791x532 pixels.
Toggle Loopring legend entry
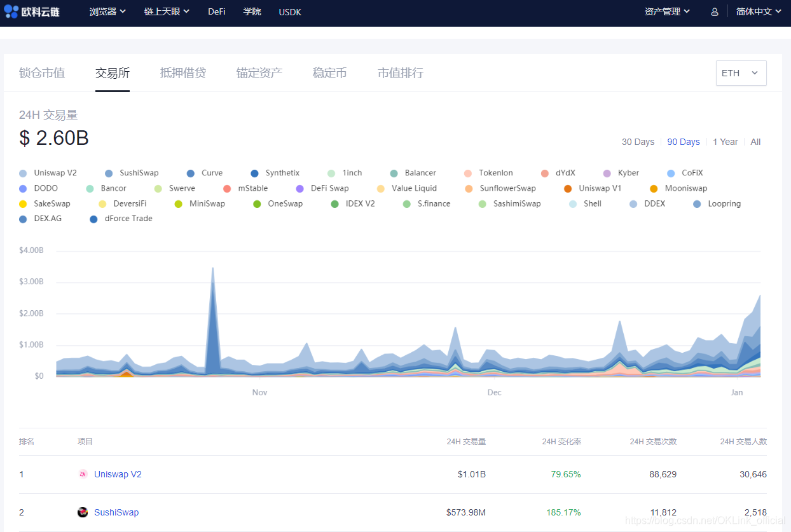pos(716,203)
